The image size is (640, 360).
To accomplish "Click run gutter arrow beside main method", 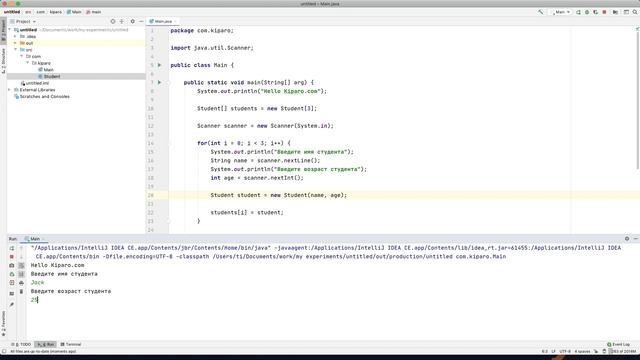I will click(x=160, y=82).
